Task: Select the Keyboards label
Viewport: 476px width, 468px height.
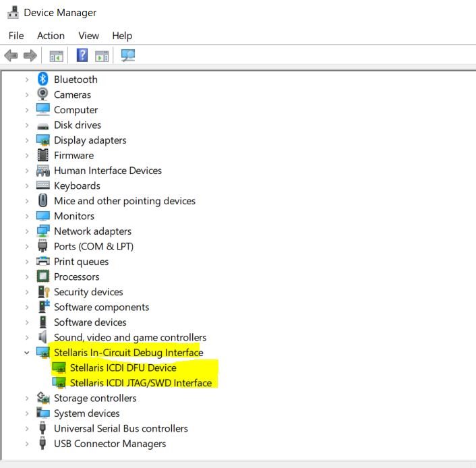Action: point(77,185)
